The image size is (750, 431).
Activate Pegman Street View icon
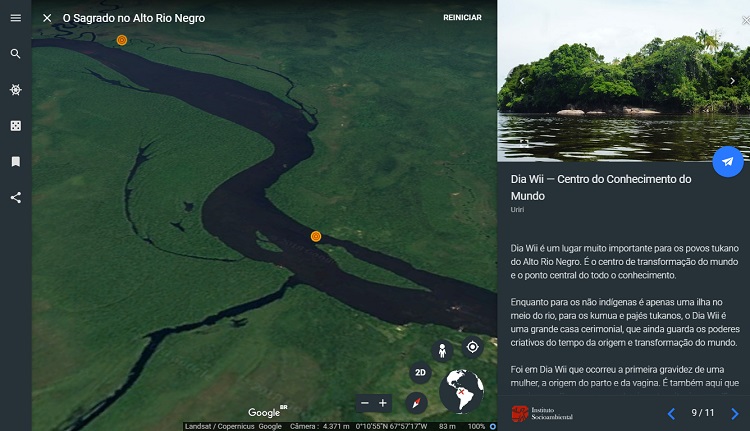[x=442, y=350]
